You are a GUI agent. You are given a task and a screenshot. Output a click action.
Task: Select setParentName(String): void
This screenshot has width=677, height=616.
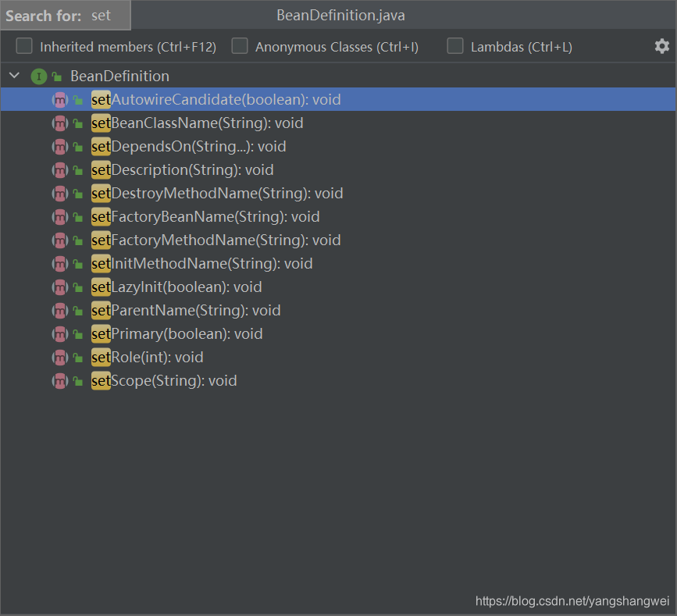[x=338, y=311]
